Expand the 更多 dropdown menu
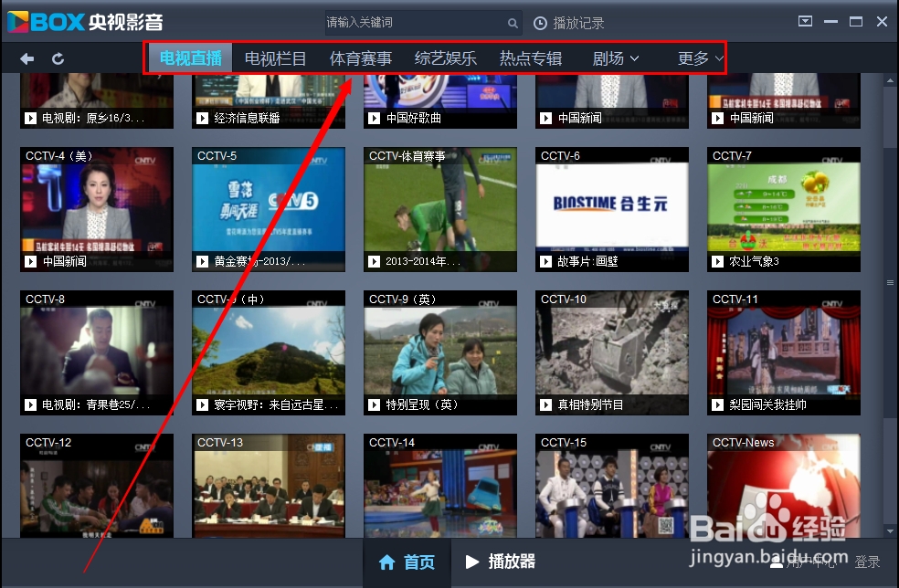Viewport: 899px width, 588px height. [700, 58]
